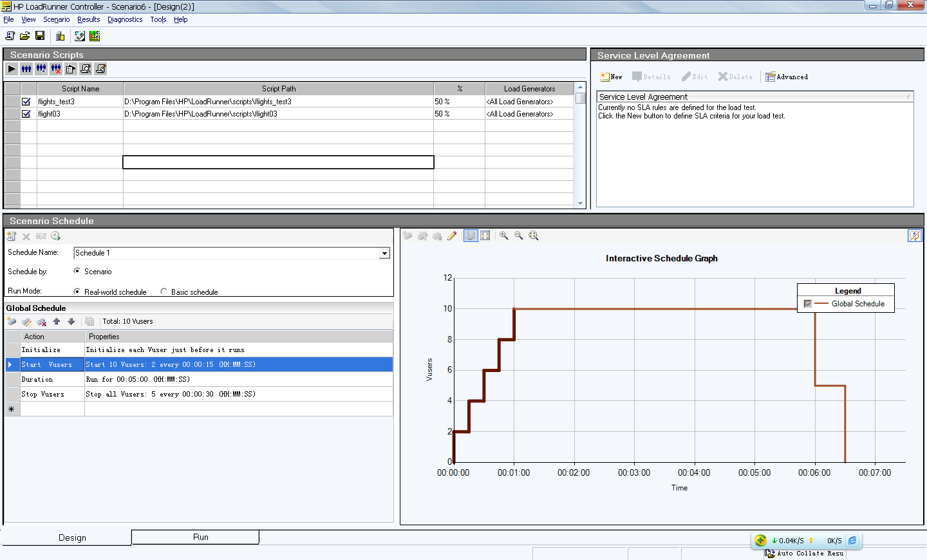Click the Save scenario floppy icon
The width and height of the screenshot is (927, 560).
40,36
